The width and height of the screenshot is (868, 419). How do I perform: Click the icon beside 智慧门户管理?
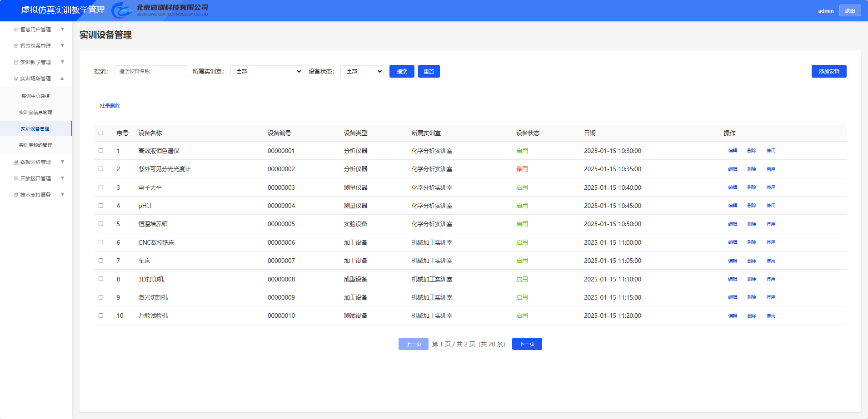click(16, 30)
